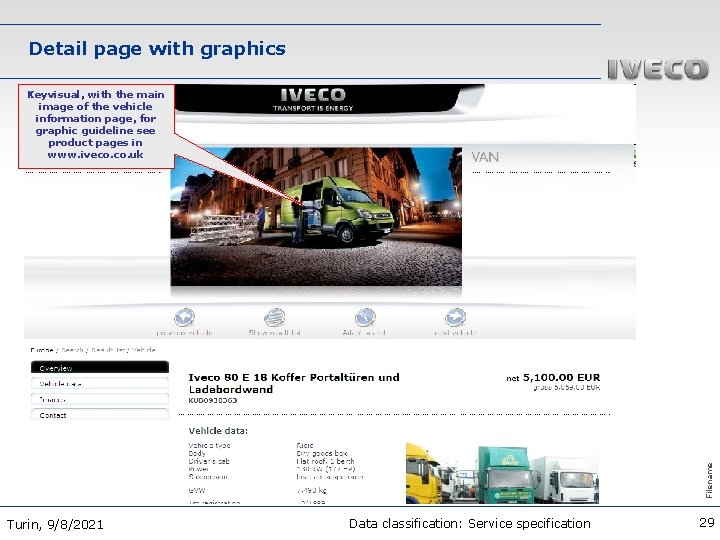Click the net price '5,100.00 EUR'

(561, 377)
